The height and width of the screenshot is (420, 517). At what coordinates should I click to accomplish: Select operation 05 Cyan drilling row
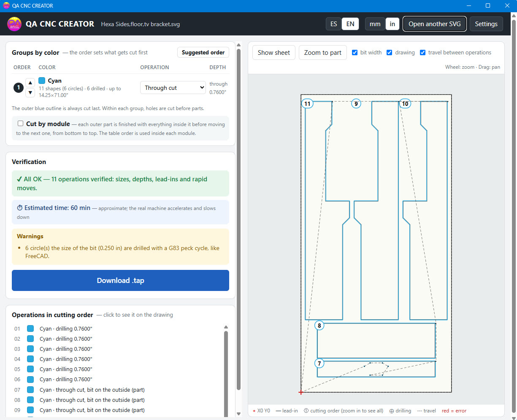coord(117,369)
